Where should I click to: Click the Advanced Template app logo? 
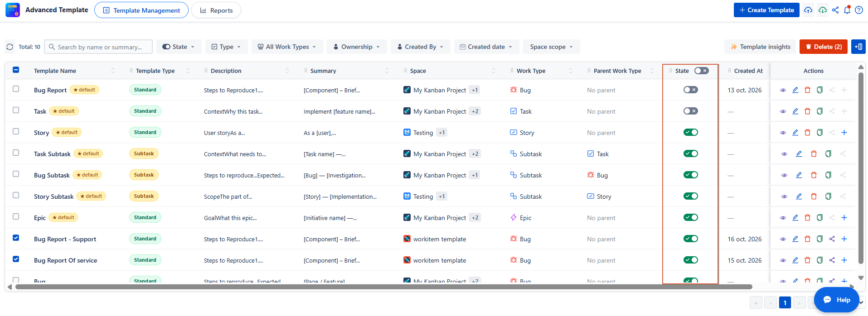pyautogui.click(x=13, y=10)
